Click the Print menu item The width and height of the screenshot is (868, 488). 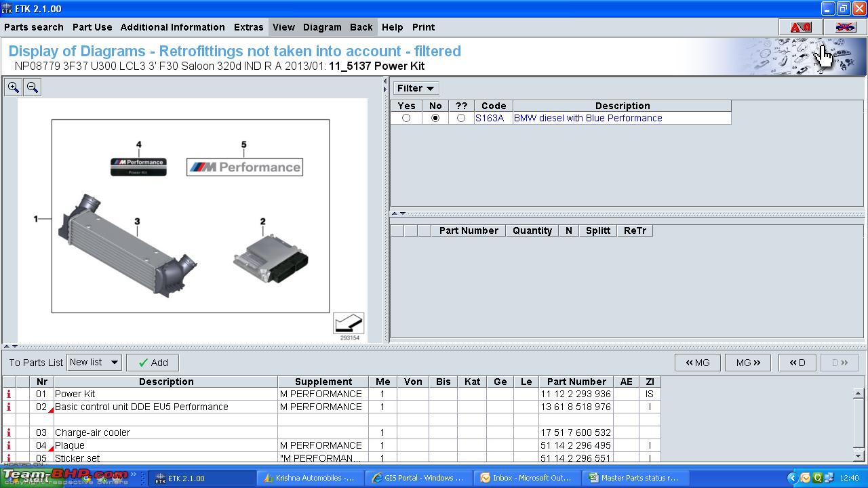(x=424, y=27)
